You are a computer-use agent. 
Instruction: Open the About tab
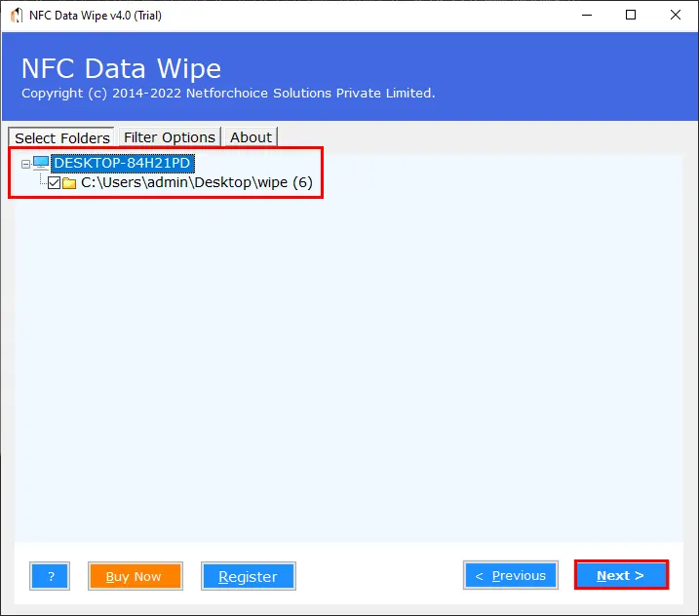[x=251, y=137]
